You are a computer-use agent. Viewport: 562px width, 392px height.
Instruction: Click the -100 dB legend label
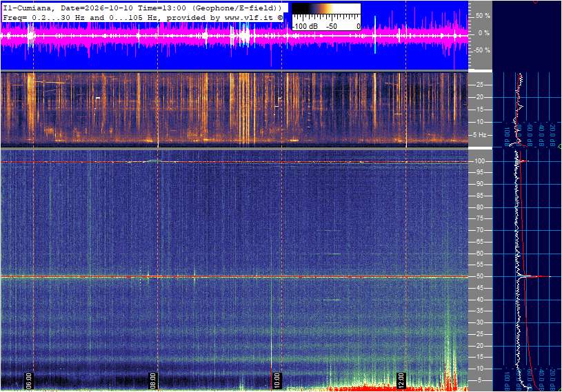(305, 26)
